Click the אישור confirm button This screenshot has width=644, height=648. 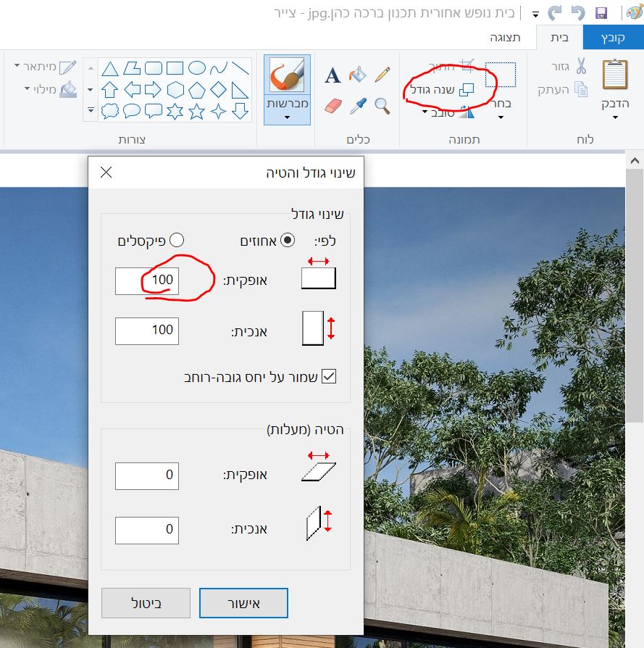pyautogui.click(x=243, y=603)
